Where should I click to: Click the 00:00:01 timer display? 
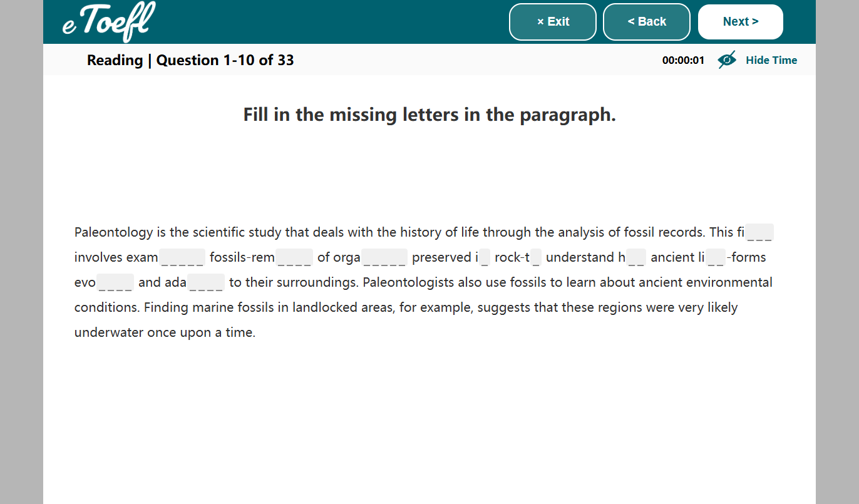683,59
